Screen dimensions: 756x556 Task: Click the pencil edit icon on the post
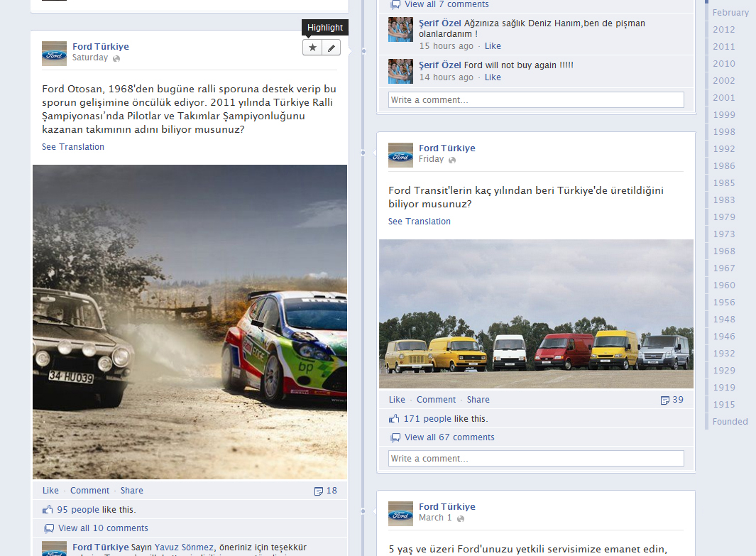click(x=332, y=48)
